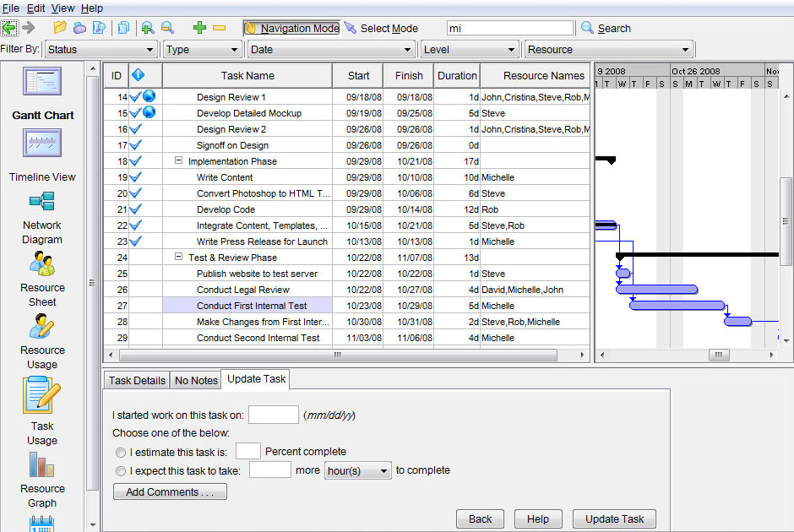Click the checkmark icon for task 16

tap(135, 129)
